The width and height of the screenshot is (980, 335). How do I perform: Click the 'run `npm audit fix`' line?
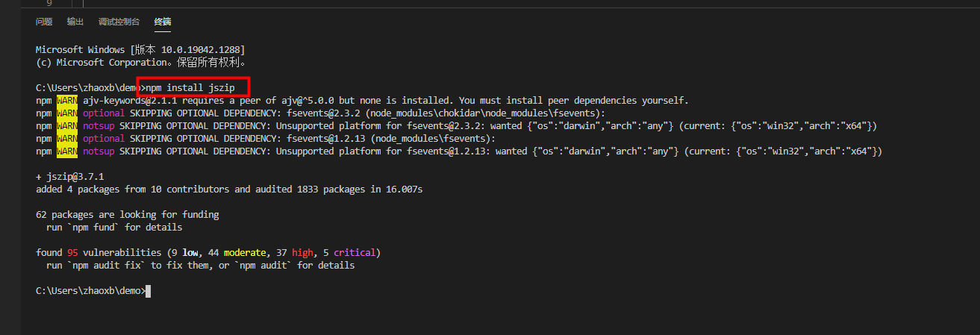point(201,266)
